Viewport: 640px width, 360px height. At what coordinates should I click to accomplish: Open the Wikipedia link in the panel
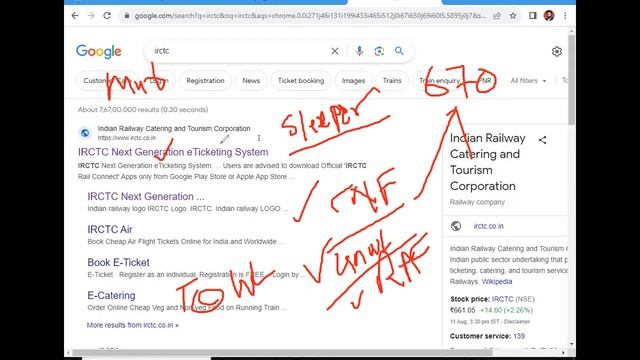pos(497,282)
